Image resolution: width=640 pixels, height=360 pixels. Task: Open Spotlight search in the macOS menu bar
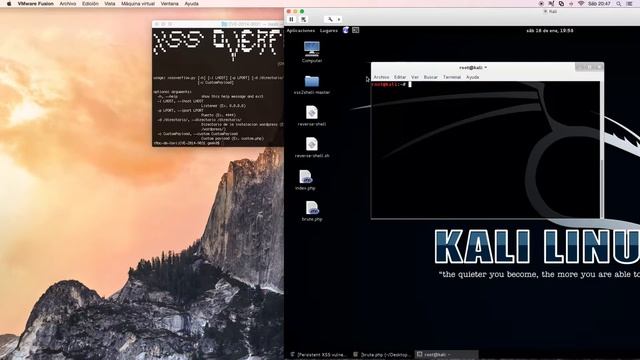[619, 4]
